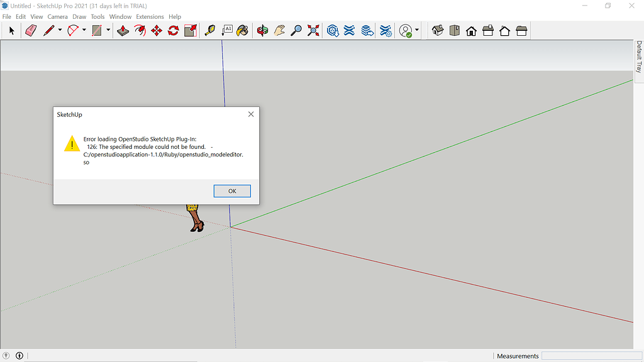Dismiss the error dialog with OK

pos(232,191)
